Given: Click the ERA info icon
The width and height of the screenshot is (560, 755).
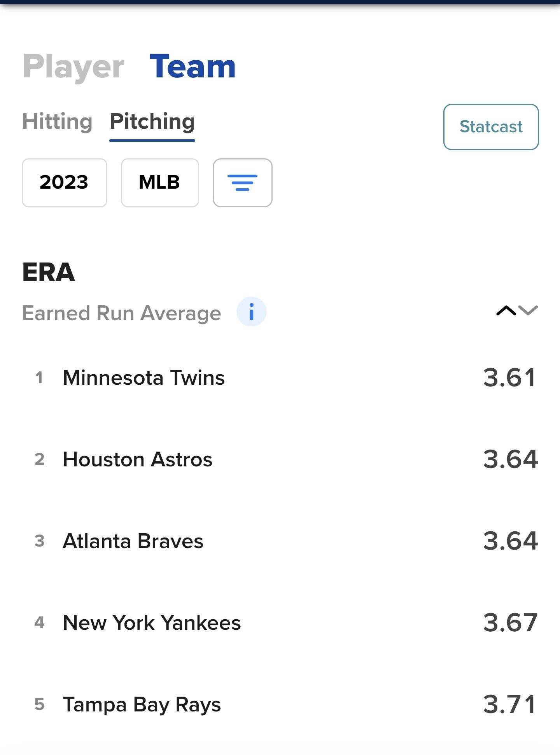Looking at the screenshot, I should tap(252, 312).
